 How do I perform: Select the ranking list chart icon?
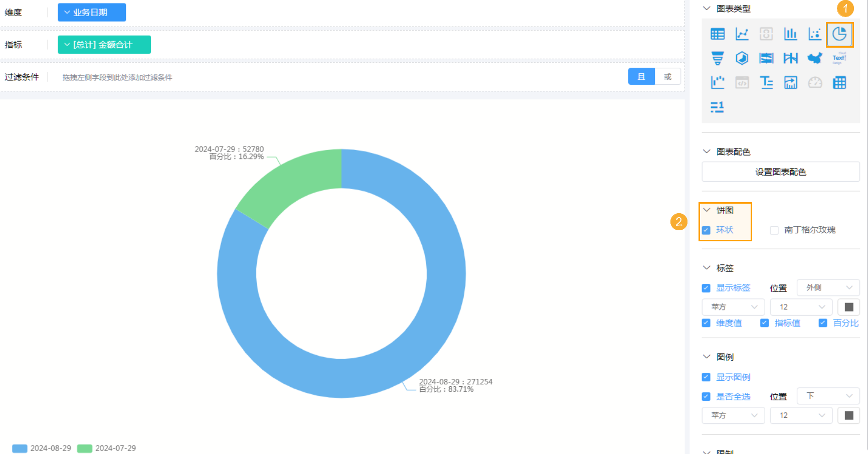[x=717, y=107]
